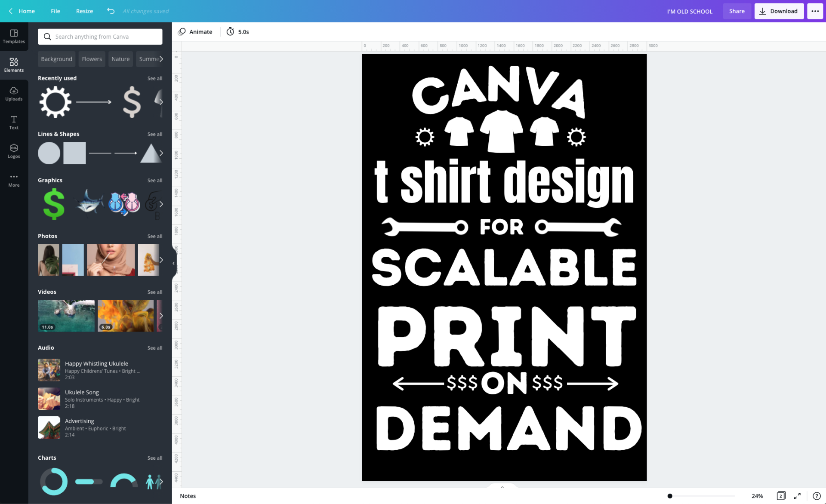Screen dimensions: 826x504
Task: Go back using the Home arrow
Action: pos(11,11)
